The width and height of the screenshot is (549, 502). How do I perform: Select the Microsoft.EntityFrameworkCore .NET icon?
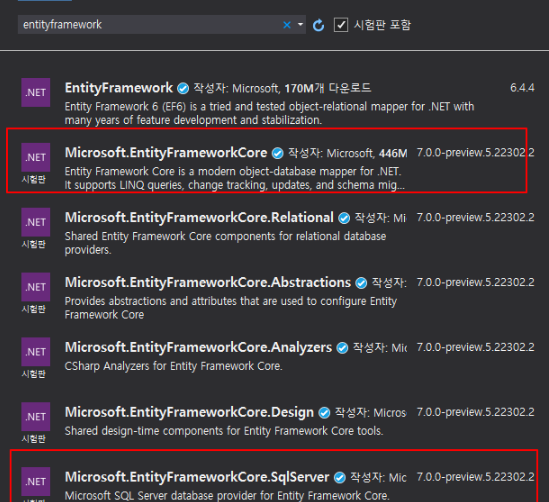36,157
